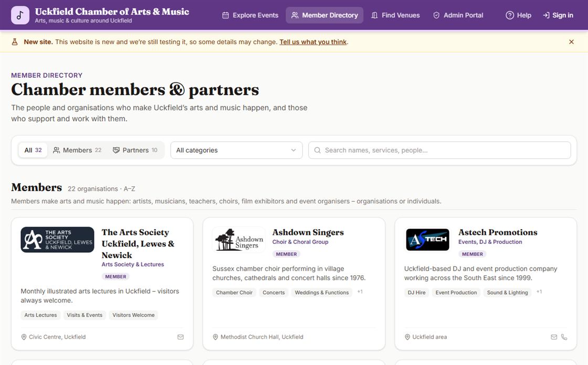Click the email icon on Astech Promotions card

[x=554, y=337]
